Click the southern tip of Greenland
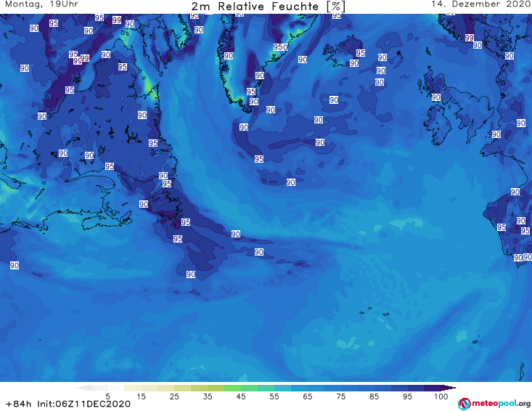Image resolution: width=532 pixels, height=411 pixels. [x=247, y=109]
